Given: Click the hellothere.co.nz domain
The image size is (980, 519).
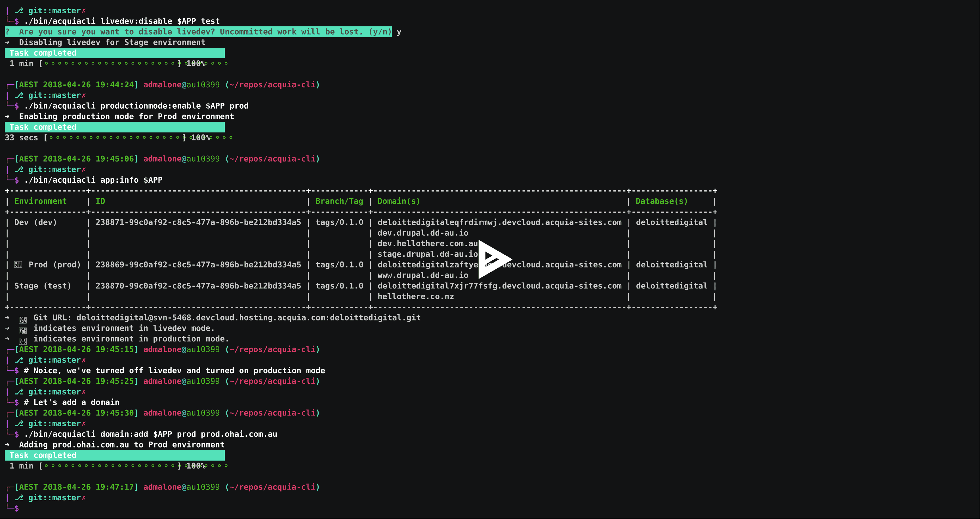Looking at the screenshot, I should (416, 297).
